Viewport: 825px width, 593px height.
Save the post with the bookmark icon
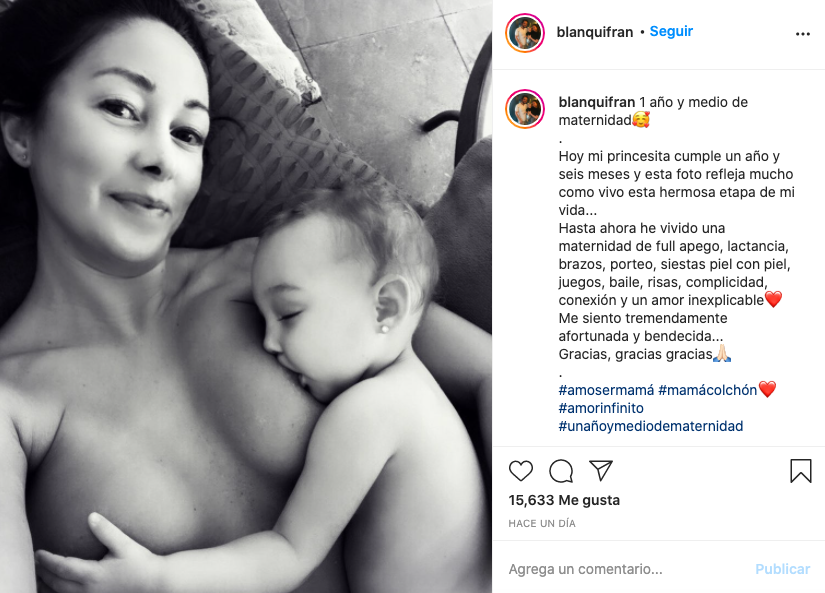point(801,470)
